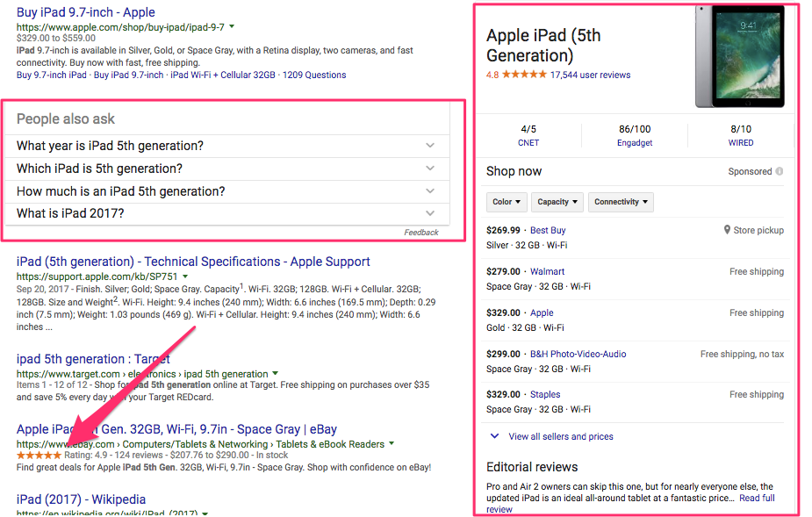This screenshot has height=517, width=812.
Task: Open Best Buy $269.99 offer
Action: [548, 231]
